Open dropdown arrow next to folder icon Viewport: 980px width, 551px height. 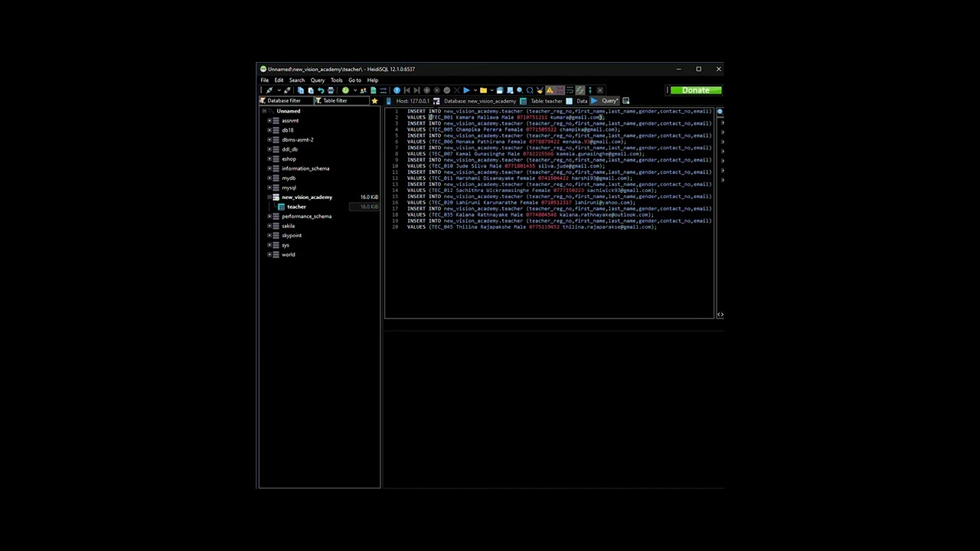(x=492, y=90)
